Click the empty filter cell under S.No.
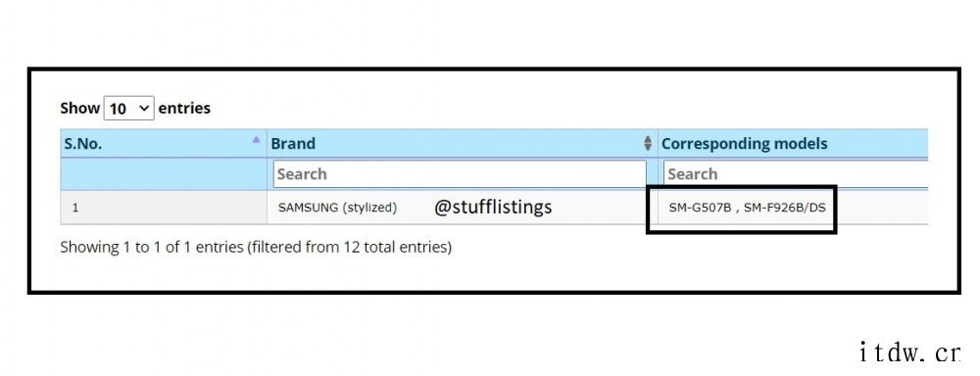The width and height of the screenshot is (980, 376). click(x=163, y=173)
